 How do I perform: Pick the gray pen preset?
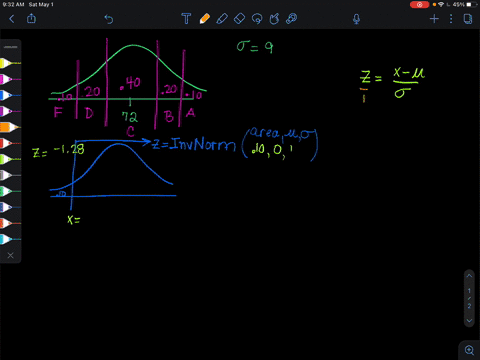pos(10,175)
